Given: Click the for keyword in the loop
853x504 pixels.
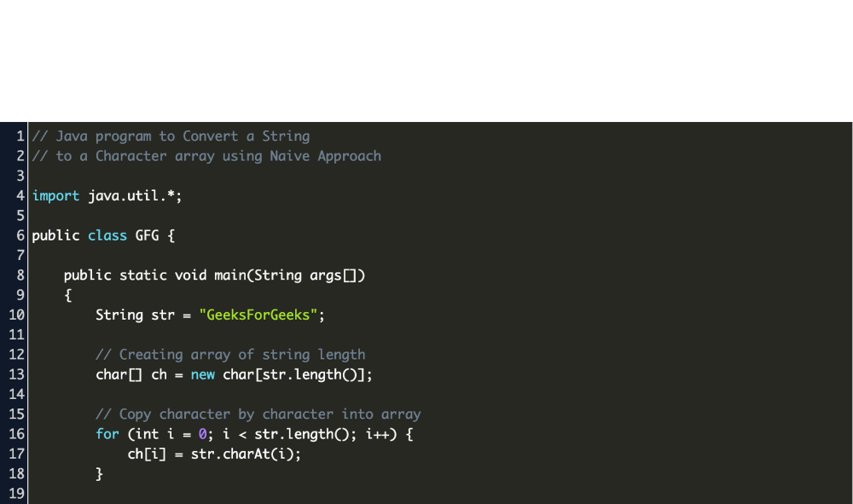Looking at the screenshot, I should (107, 434).
